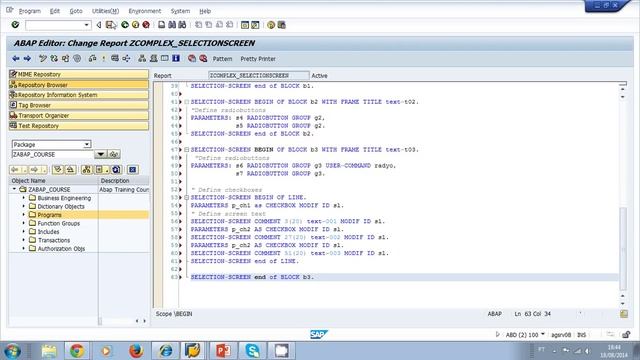The width and height of the screenshot is (640, 360).
Task: Open the Environment menu
Action: [x=144, y=11]
